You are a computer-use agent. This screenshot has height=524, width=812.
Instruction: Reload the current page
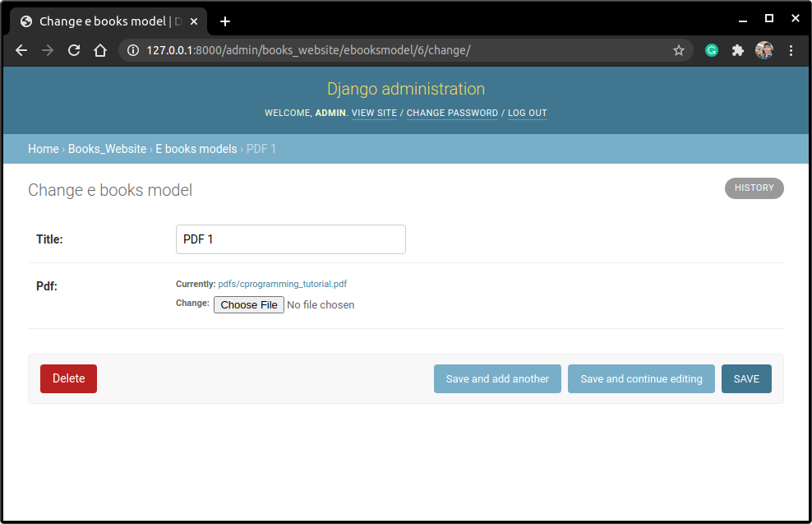point(74,50)
